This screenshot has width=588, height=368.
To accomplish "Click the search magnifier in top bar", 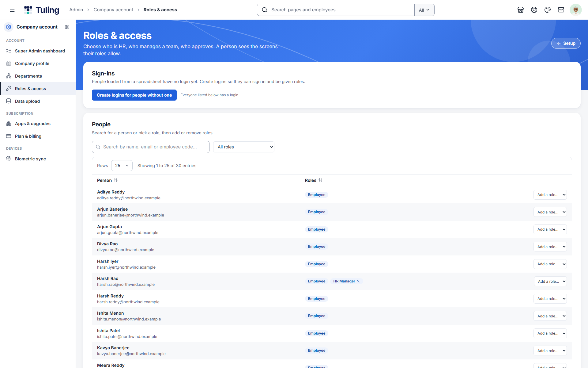I will (265, 10).
